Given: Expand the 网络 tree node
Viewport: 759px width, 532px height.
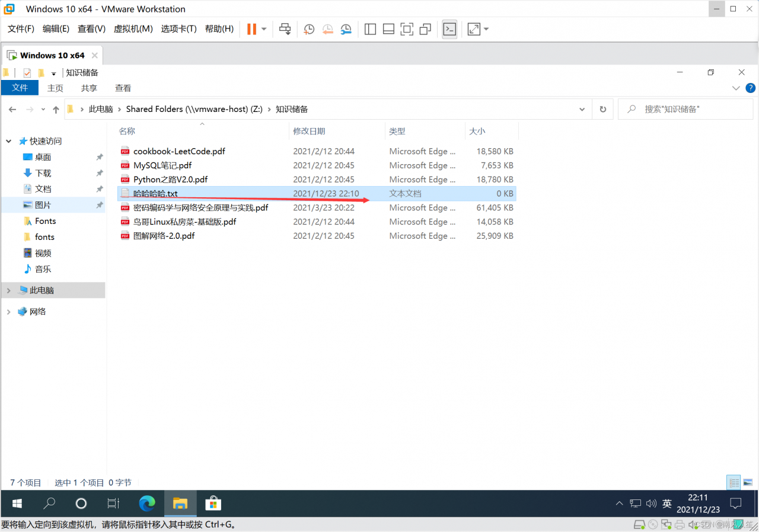Looking at the screenshot, I should [x=8, y=312].
